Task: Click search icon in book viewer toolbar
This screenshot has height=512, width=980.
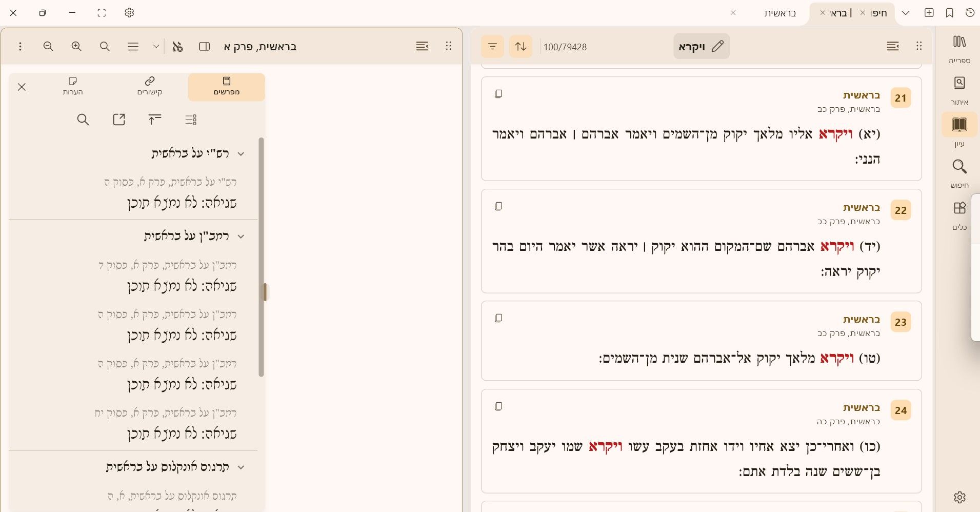Action: click(x=105, y=47)
